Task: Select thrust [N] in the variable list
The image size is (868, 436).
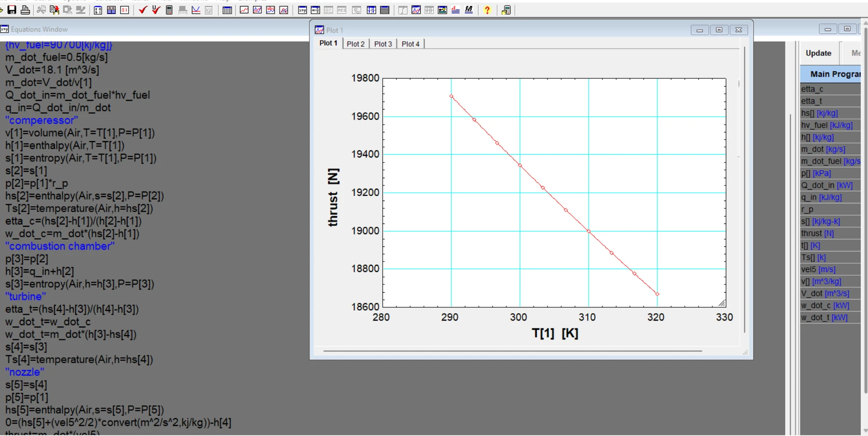Action: (x=817, y=234)
